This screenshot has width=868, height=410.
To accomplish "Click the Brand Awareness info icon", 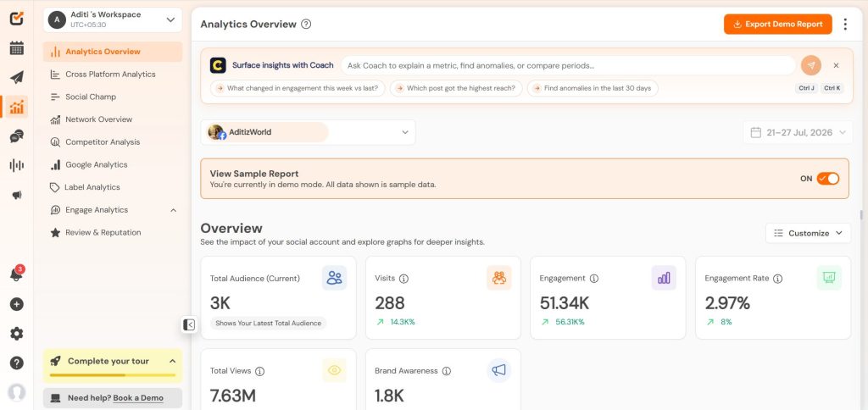I will point(447,371).
